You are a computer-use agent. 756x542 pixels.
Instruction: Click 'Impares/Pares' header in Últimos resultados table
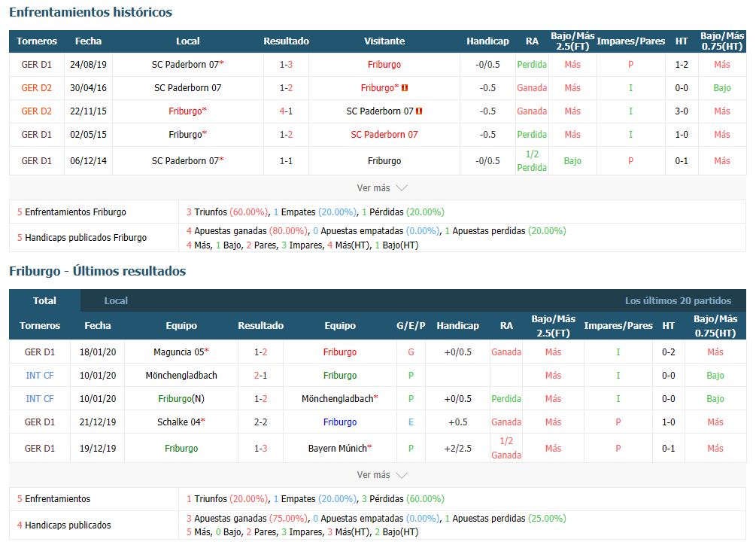tap(618, 326)
